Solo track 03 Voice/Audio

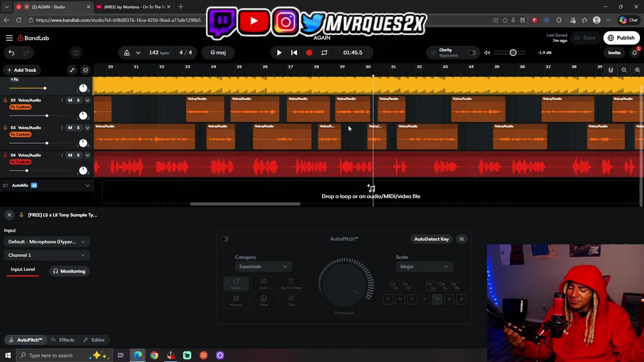coord(78,128)
